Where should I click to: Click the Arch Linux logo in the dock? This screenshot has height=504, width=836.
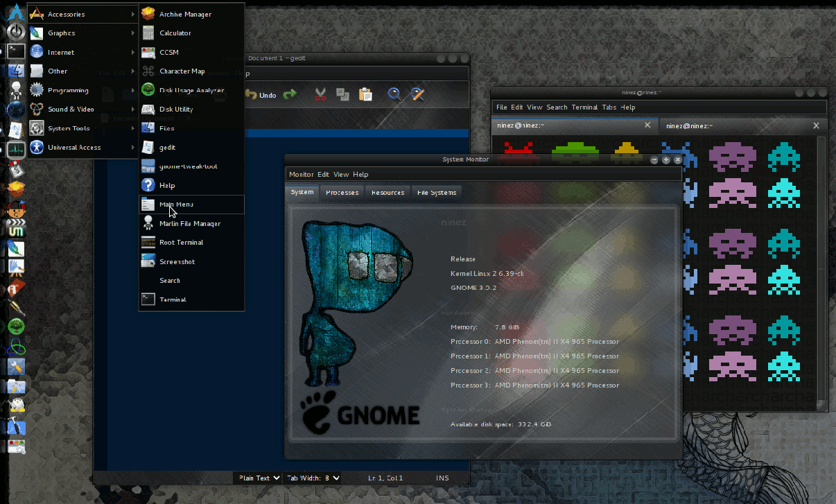click(x=15, y=12)
